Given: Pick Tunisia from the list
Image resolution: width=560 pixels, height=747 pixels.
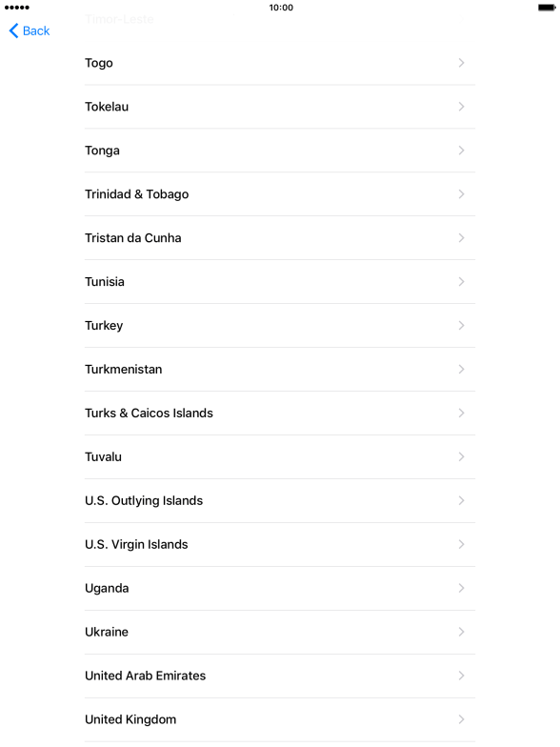Looking at the screenshot, I should (280, 282).
